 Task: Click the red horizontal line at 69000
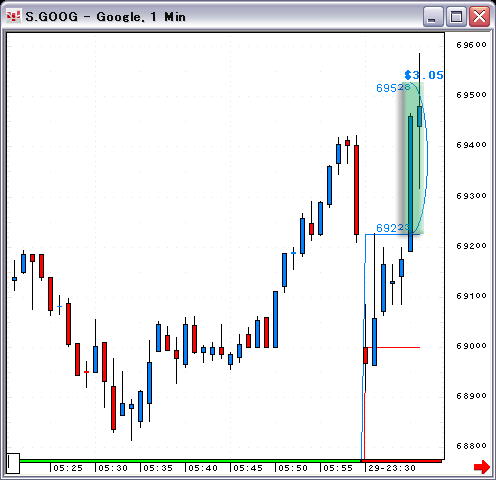393,347
